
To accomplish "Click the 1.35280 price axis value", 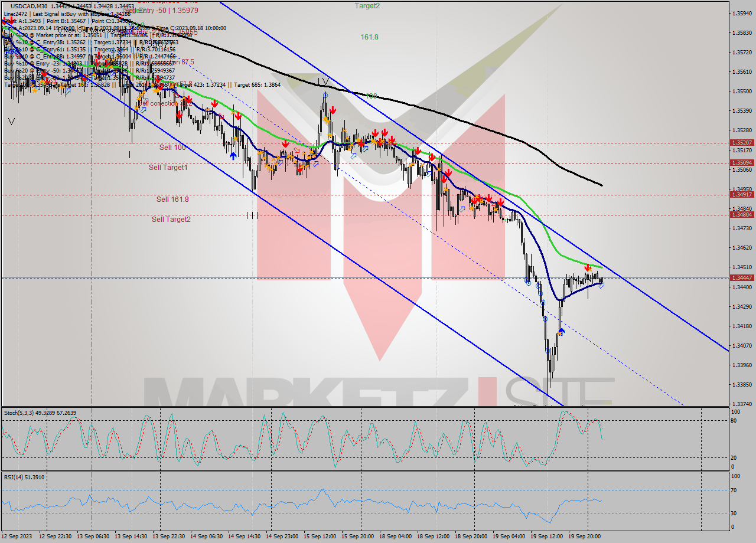I will pos(742,130).
